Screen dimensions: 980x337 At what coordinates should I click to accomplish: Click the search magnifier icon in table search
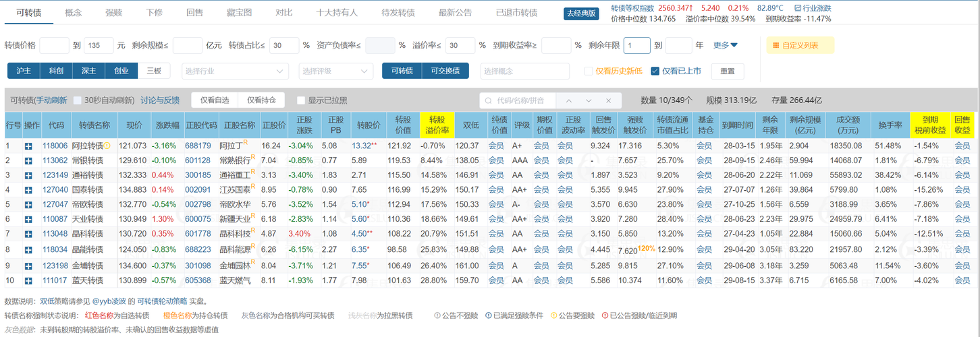pos(489,100)
